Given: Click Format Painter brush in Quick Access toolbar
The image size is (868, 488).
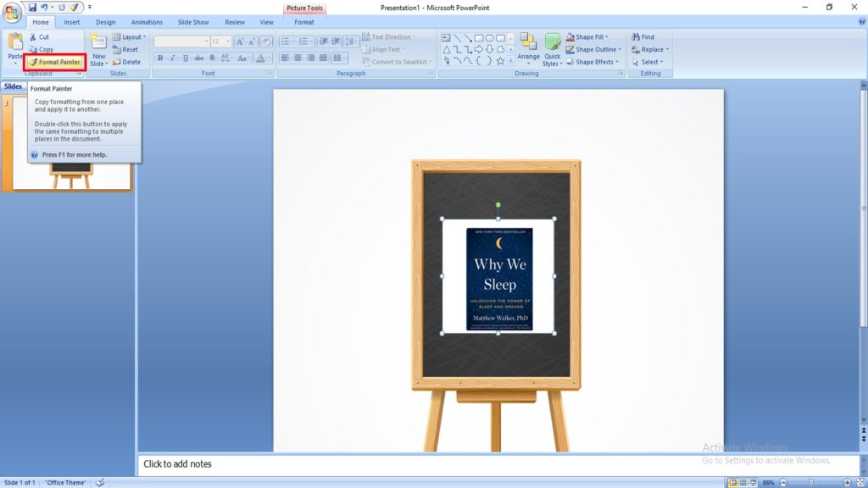Looking at the screenshot, I should [74, 7].
